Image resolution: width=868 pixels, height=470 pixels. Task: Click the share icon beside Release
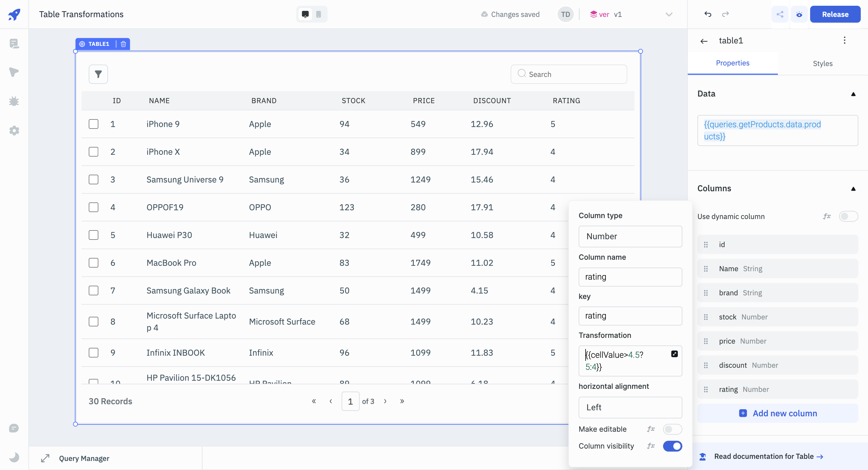(780, 14)
